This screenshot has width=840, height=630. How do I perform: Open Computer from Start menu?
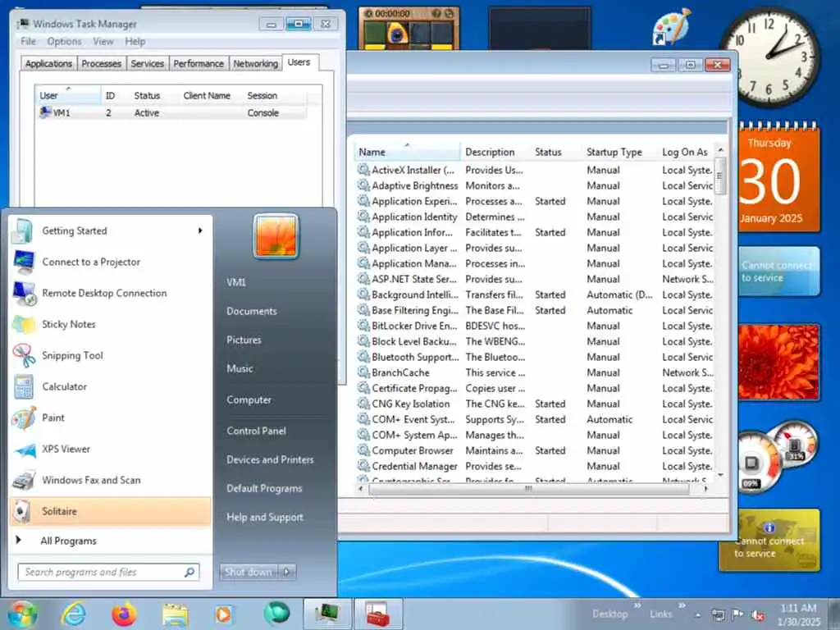249,399
